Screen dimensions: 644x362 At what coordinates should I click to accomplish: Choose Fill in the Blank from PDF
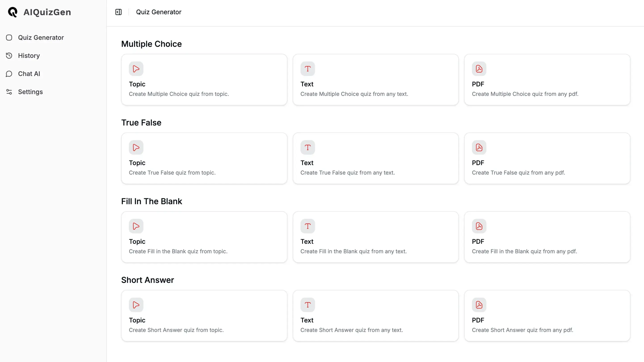[x=547, y=237]
